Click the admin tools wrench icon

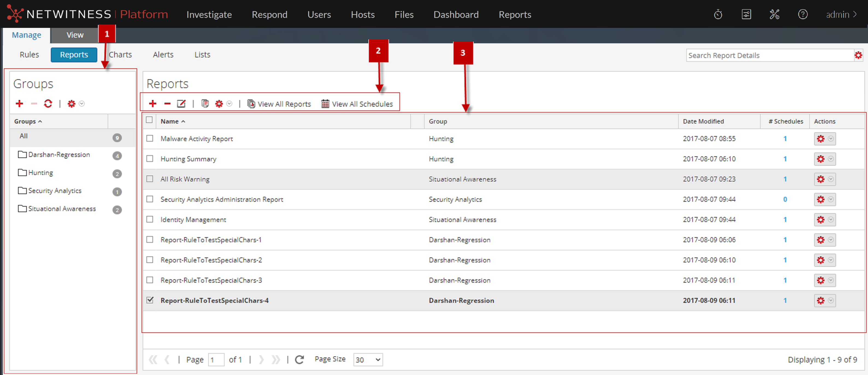click(774, 14)
